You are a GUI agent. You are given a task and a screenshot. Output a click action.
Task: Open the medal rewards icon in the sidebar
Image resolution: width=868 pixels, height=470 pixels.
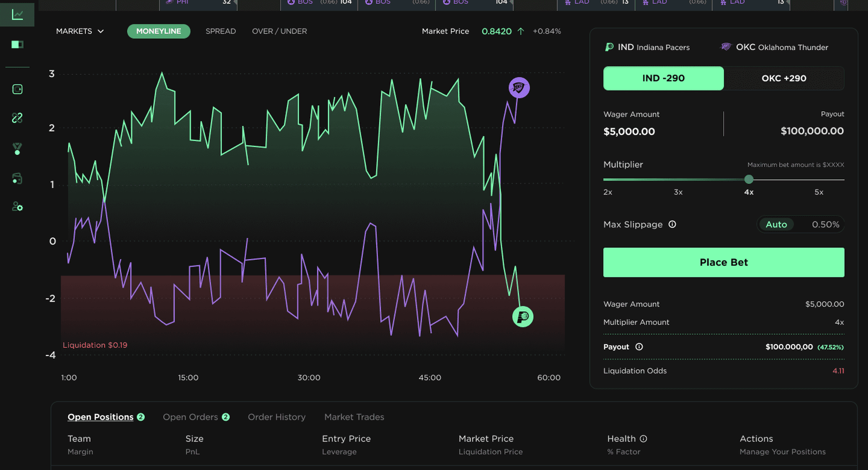click(17, 149)
